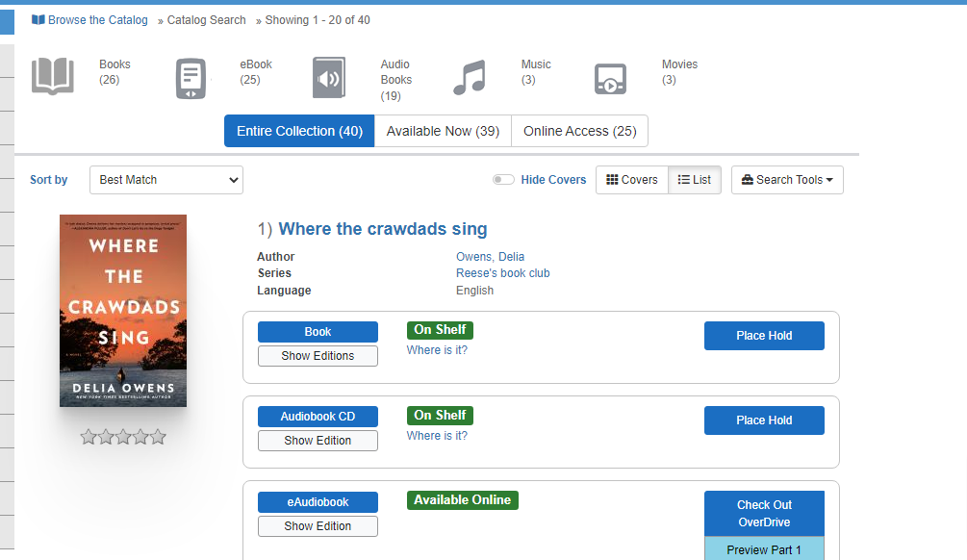Click the Books format icon
The image size is (967, 560).
click(x=53, y=77)
